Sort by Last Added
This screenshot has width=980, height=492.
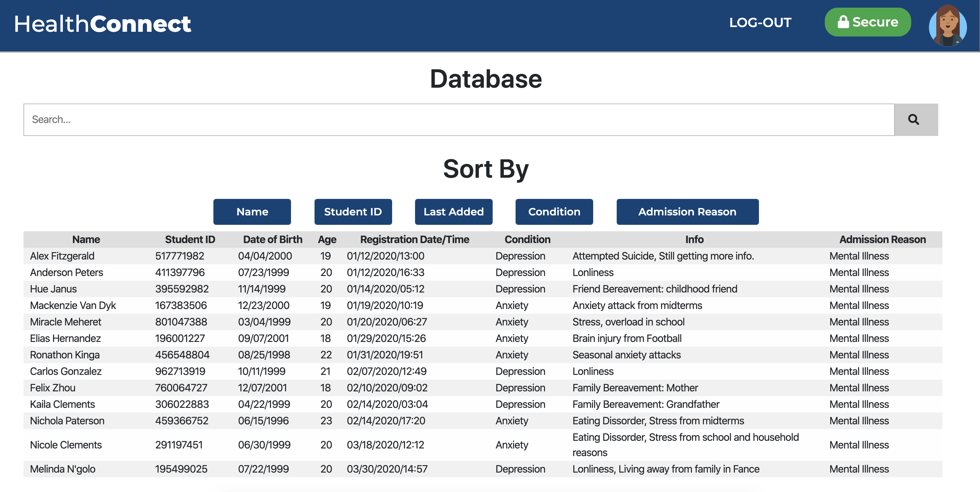click(454, 212)
